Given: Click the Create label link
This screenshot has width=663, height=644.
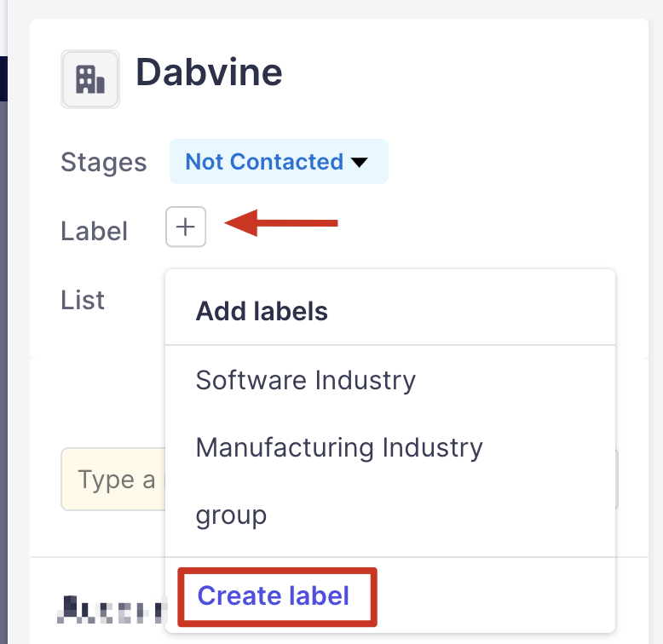Looking at the screenshot, I should tap(274, 595).
